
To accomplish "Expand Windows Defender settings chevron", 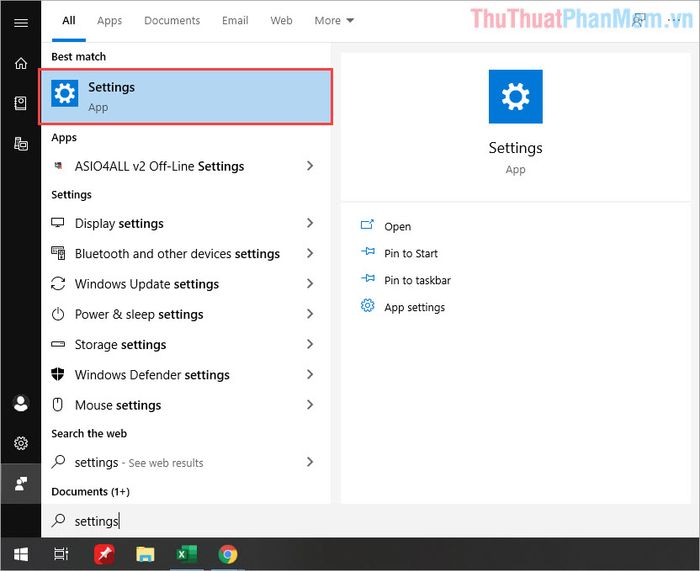I will coord(310,374).
